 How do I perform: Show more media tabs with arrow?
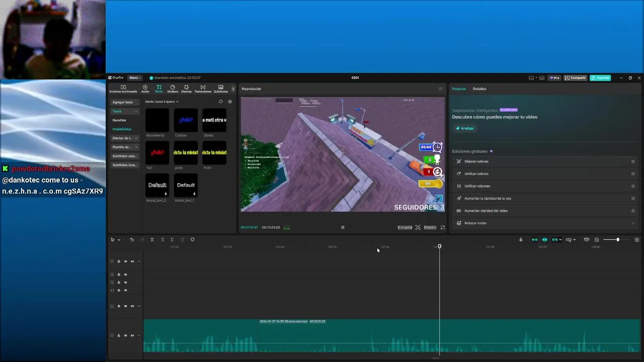tap(233, 89)
